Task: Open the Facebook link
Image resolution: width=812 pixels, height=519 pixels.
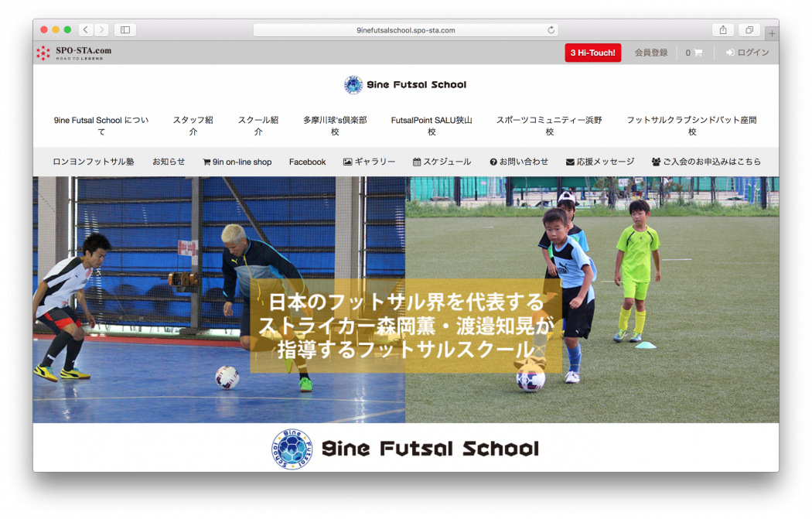Action: coord(307,162)
